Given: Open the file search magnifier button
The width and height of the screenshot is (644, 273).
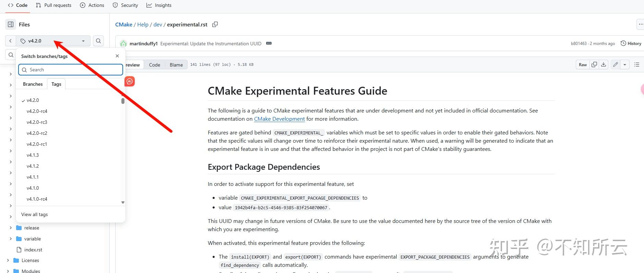Looking at the screenshot, I should 98,41.
